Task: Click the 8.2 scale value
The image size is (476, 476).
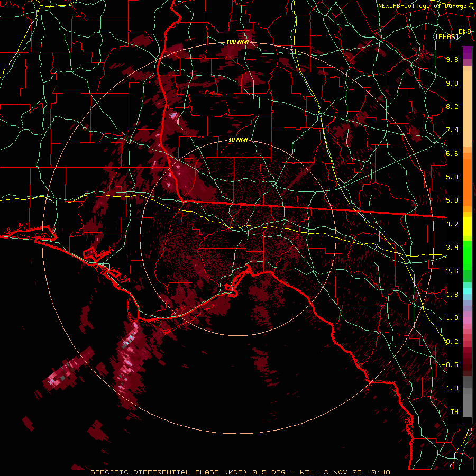Action: [x=452, y=106]
